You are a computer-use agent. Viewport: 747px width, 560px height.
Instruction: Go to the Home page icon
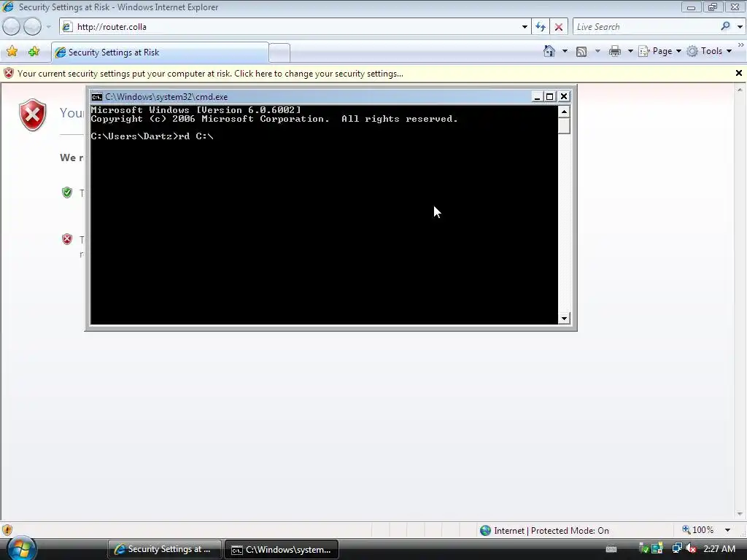[549, 51]
